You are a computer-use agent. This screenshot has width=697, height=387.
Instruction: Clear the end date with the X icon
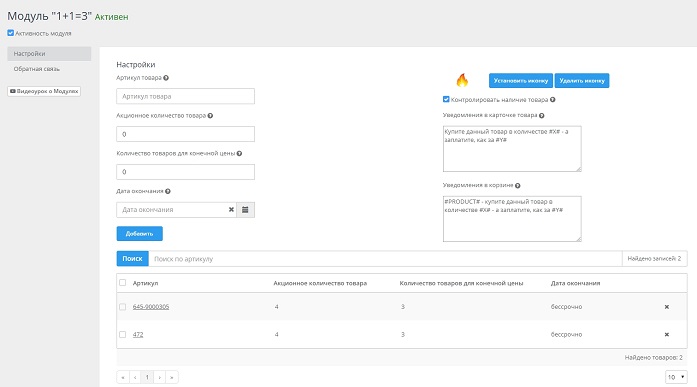point(231,210)
